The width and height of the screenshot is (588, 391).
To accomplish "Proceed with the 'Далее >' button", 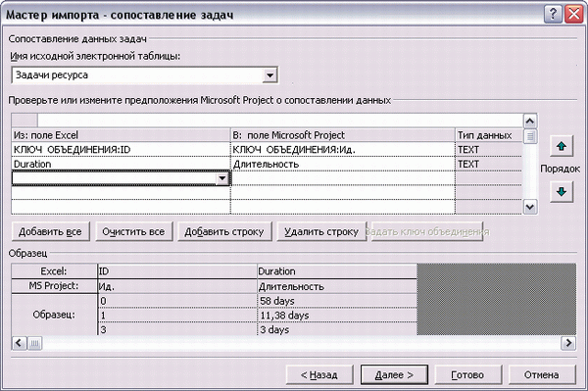I will (x=394, y=375).
